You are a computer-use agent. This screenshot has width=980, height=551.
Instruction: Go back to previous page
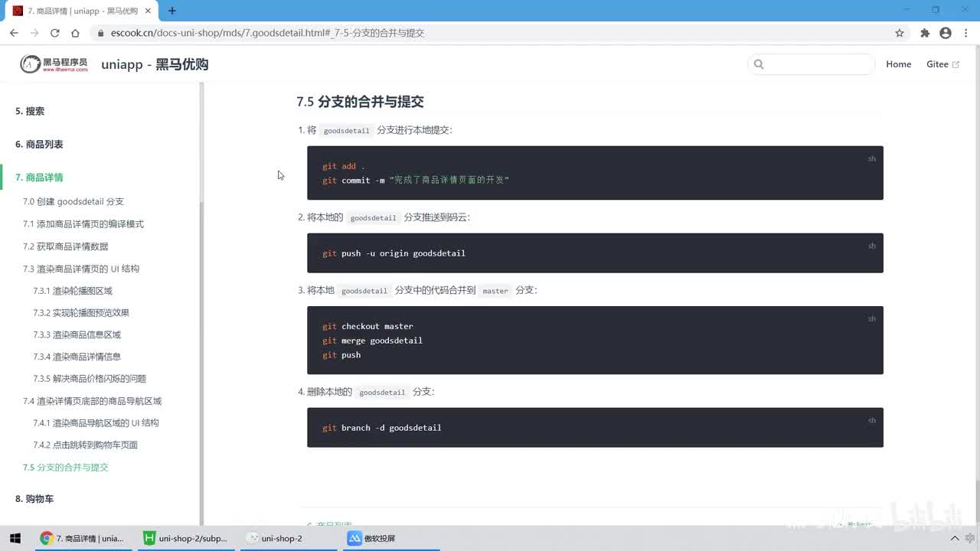click(x=14, y=33)
